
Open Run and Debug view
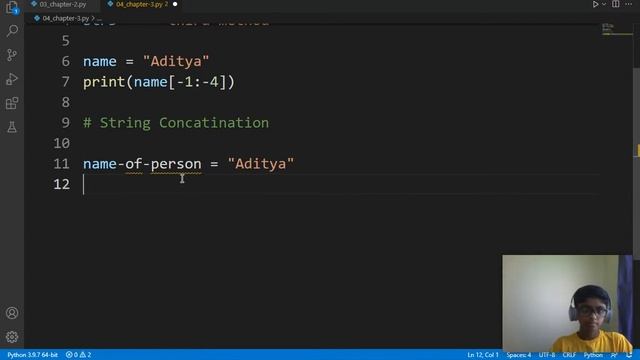pyautogui.click(x=12, y=79)
